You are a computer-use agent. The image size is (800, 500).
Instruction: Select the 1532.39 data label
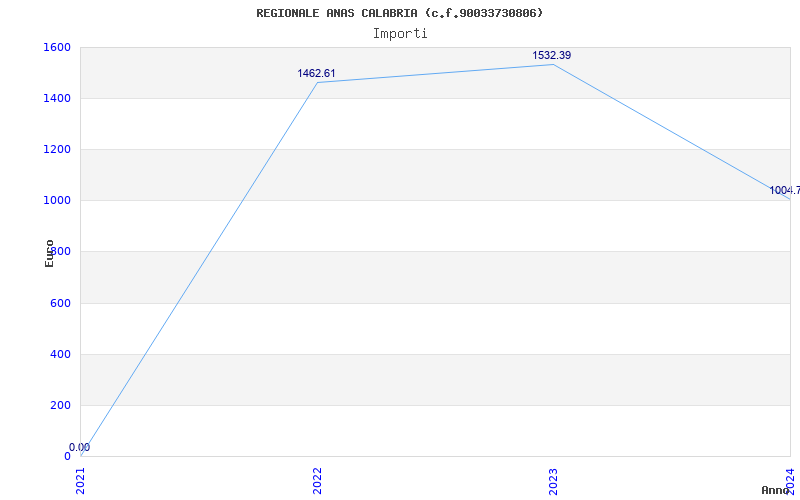tap(552, 55)
